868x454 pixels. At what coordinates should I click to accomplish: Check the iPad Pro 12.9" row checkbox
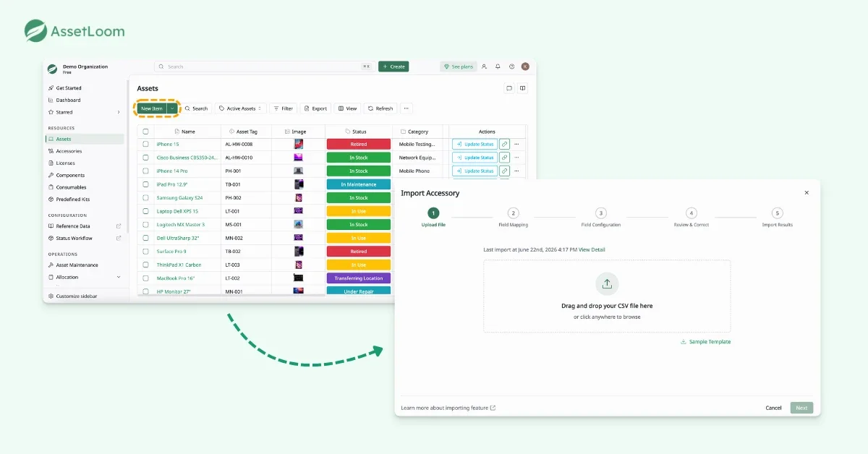(x=145, y=184)
